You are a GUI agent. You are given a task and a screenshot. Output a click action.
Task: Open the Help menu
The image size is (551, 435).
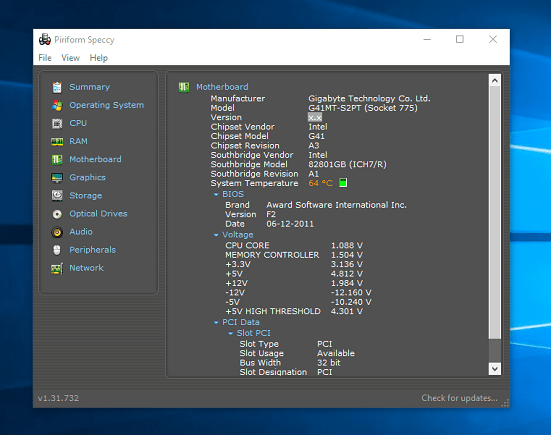(99, 58)
